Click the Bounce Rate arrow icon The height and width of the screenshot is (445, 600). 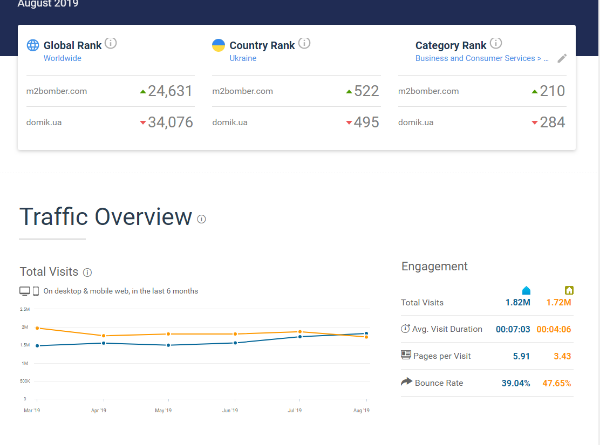coord(406,381)
